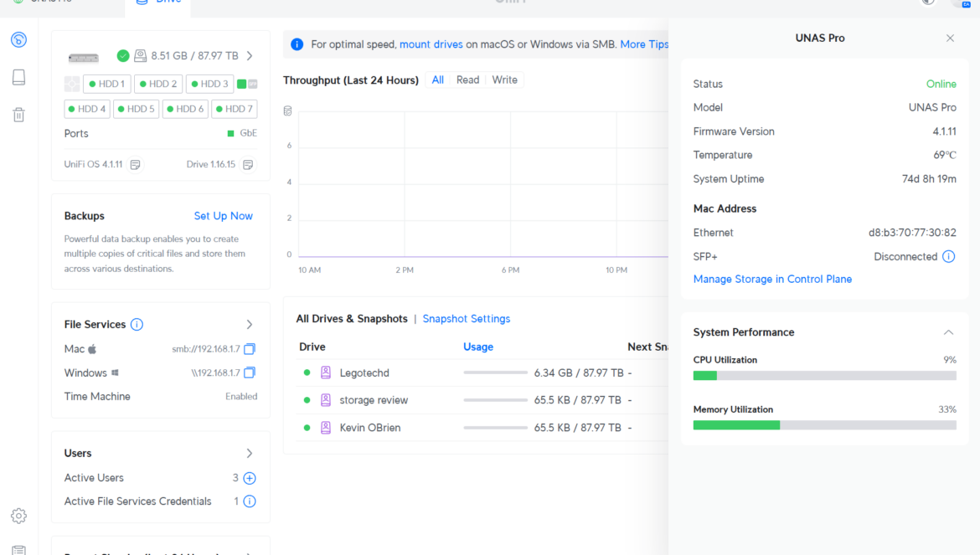Select the HDD 3 slot
The width and height of the screenshot is (980, 555).
tap(209, 84)
